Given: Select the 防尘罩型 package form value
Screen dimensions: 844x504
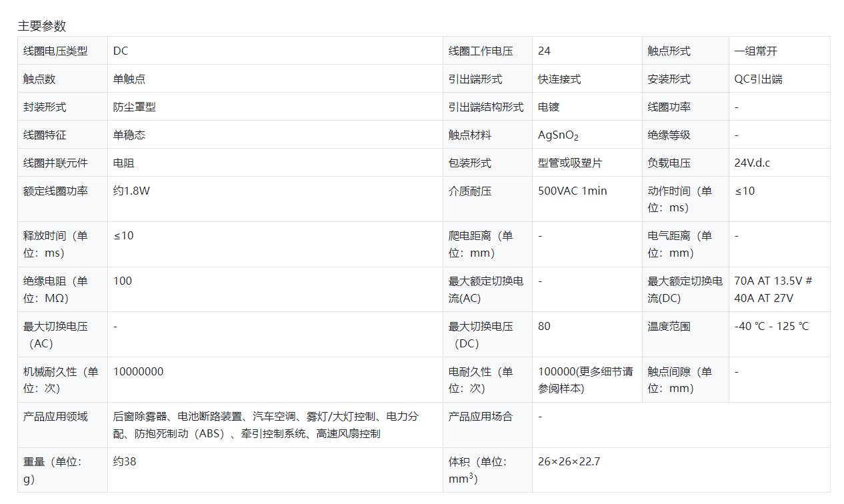Looking at the screenshot, I should point(135,107).
